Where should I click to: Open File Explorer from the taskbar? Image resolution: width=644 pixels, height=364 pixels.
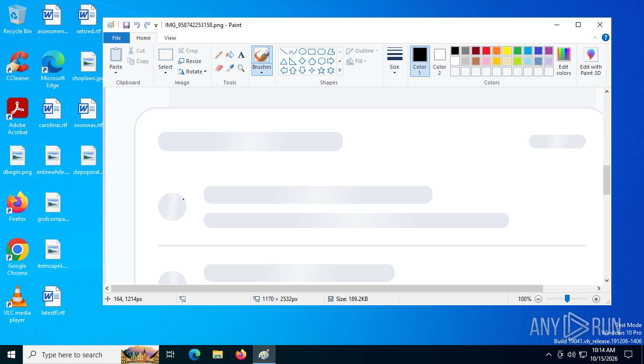click(x=217, y=355)
